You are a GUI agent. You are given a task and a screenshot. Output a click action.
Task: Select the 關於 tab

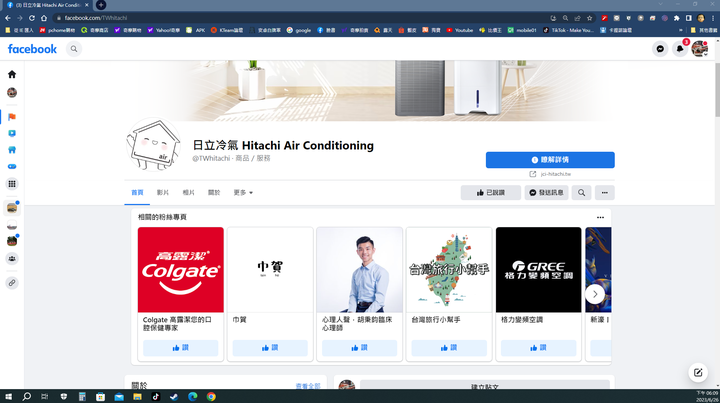(x=214, y=193)
